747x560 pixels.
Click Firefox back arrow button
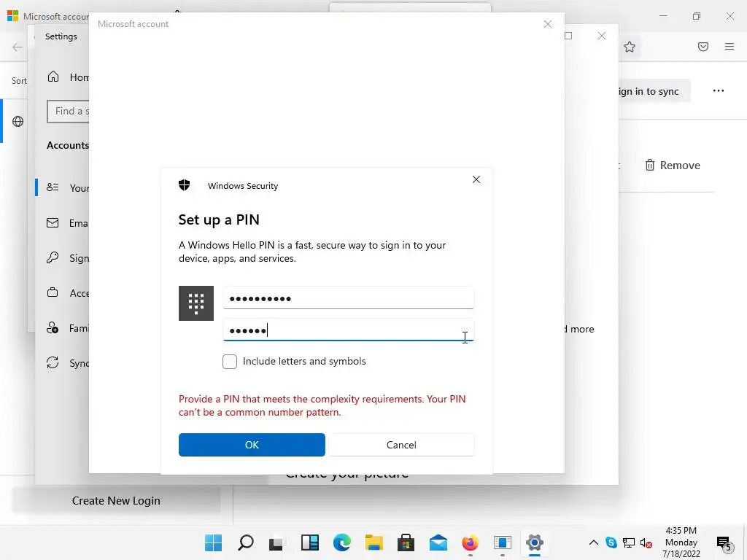click(x=18, y=47)
